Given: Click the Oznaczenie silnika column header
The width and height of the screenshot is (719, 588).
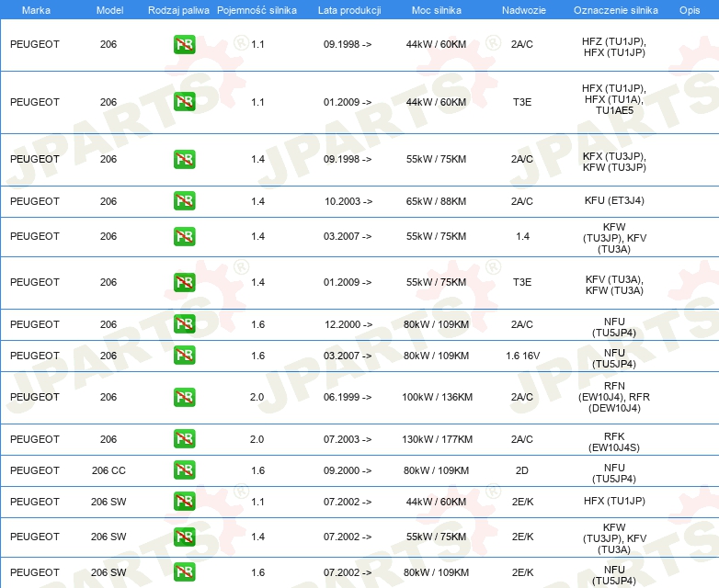Looking at the screenshot, I should pos(616,10).
